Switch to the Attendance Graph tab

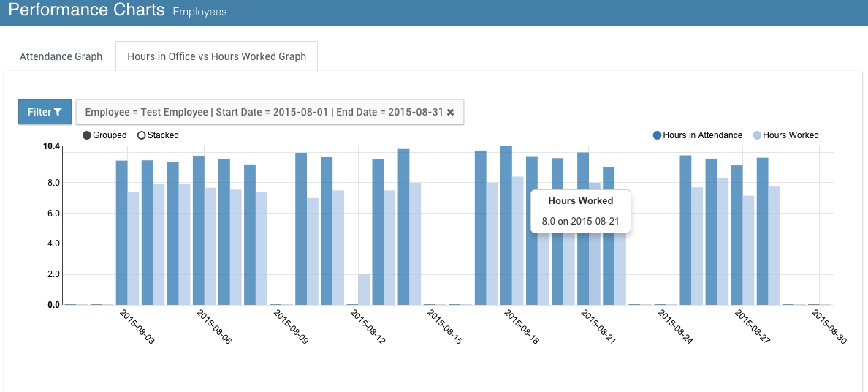tap(61, 56)
